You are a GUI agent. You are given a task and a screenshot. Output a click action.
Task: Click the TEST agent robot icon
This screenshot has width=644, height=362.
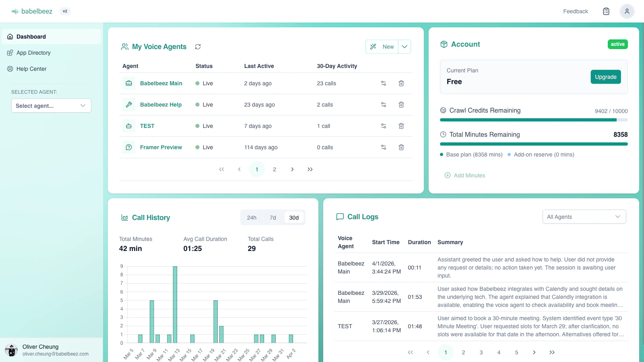coord(129,126)
